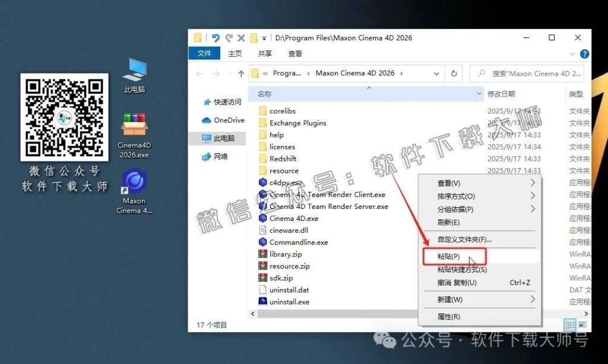The image size is (608, 364).
Task: Open 此电脑 from the desktop
Action: pyautogui.click(x=134, y=71)
